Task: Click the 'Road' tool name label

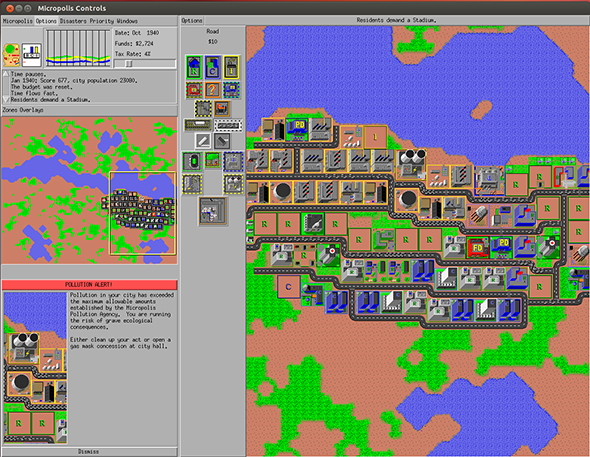Action: tap(213, 32)
